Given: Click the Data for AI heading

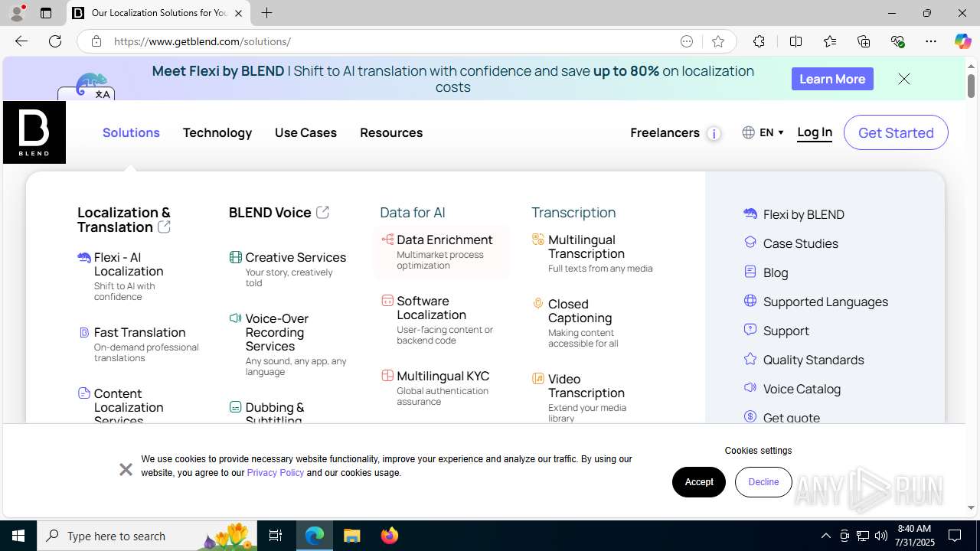Looking at the screenshot, I should pos(412,212).
